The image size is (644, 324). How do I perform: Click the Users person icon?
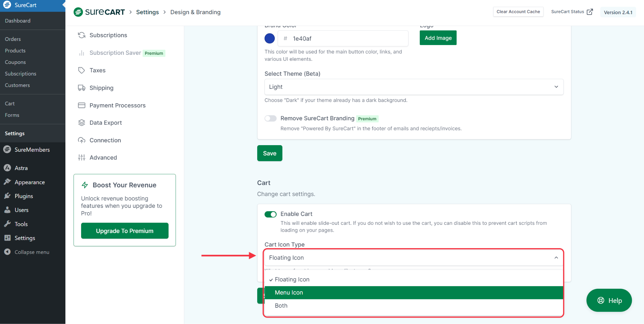[7, 210]
